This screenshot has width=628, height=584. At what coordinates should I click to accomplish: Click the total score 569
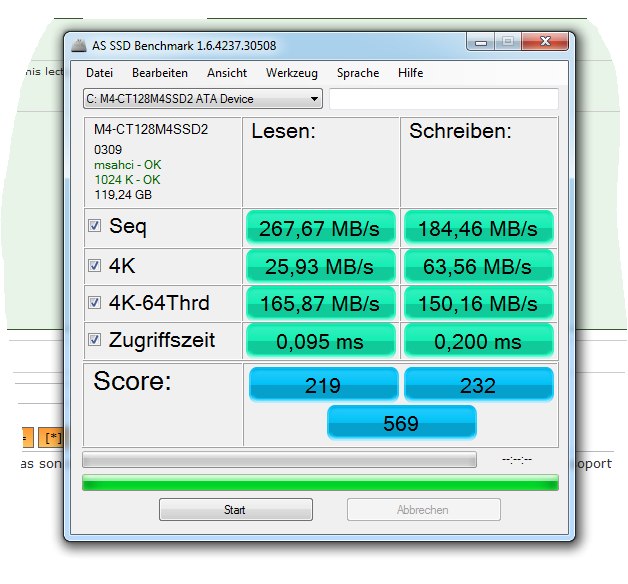click(402, 423)
